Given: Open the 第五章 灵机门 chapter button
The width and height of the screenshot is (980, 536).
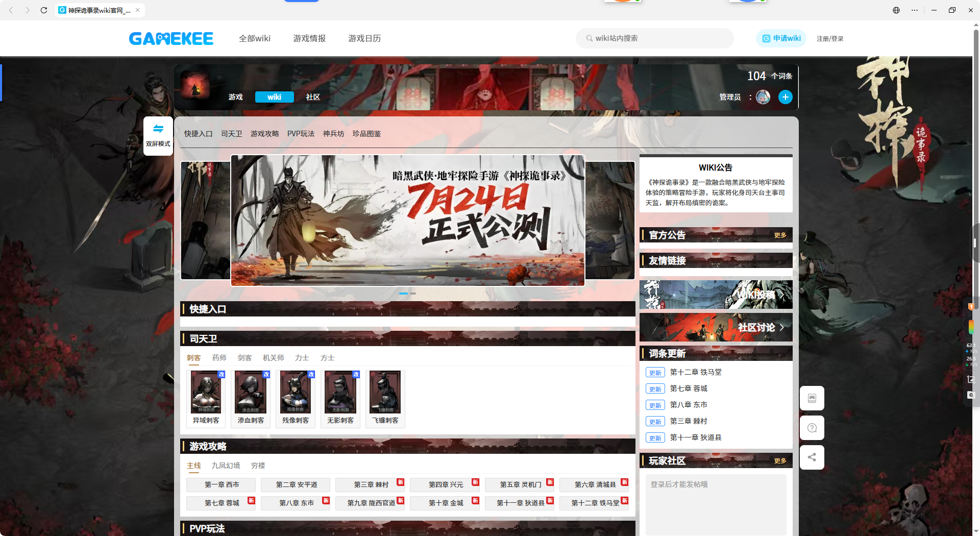Looking at the screenshot, I should [x=521, y=484].
